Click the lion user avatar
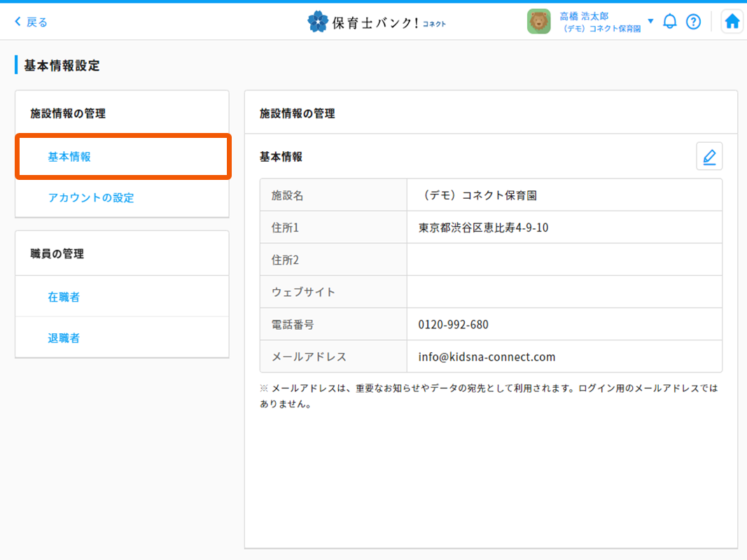Viewport: 747px width, 560px height. point(539,22)
